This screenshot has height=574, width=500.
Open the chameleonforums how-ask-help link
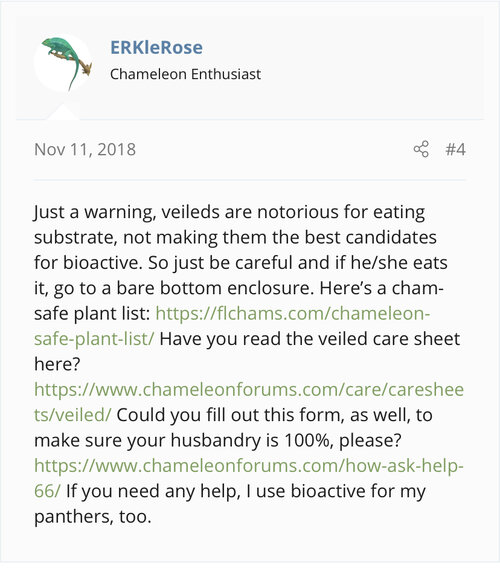[x=249, y=466]
